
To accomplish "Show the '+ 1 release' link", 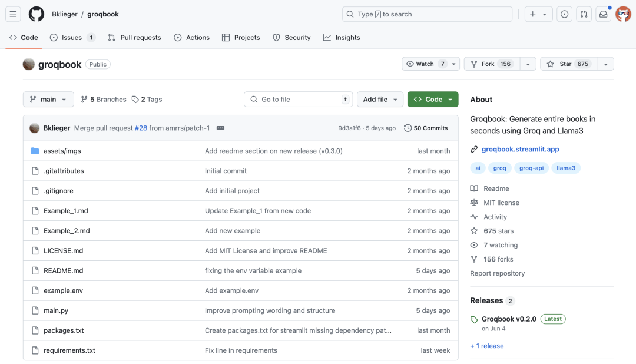I will (487, 346).
